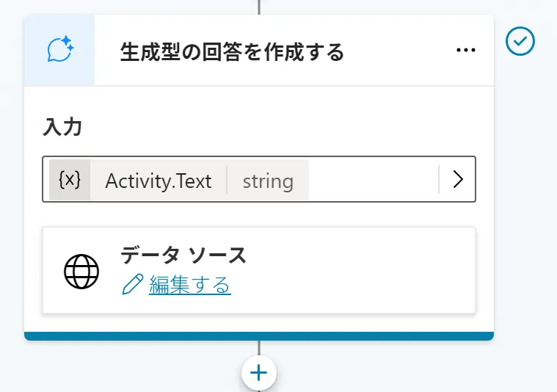Add a node with the plus button

coord(259,373)
